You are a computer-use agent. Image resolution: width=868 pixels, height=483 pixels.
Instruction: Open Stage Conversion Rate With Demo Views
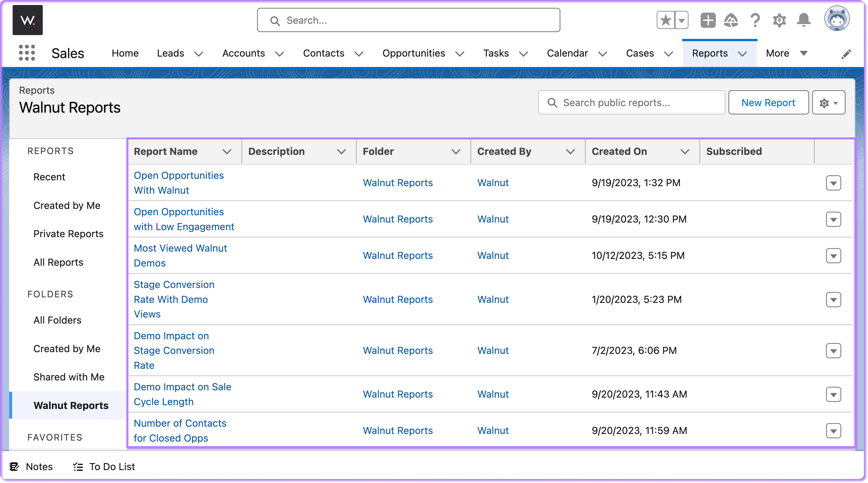[174, 299]
